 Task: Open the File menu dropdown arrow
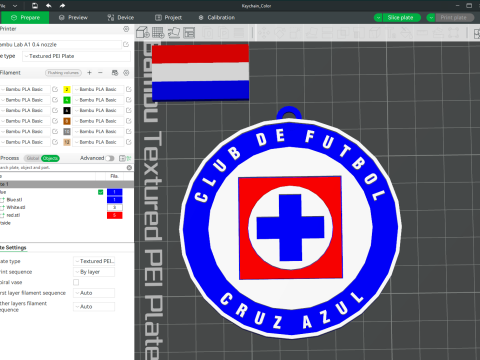point(15,6)
